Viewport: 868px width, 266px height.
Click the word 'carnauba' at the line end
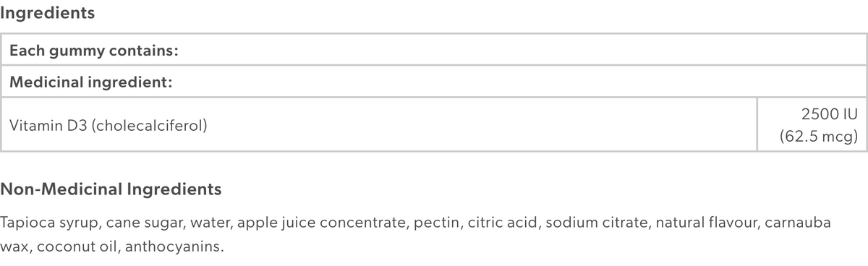[798, 223]
